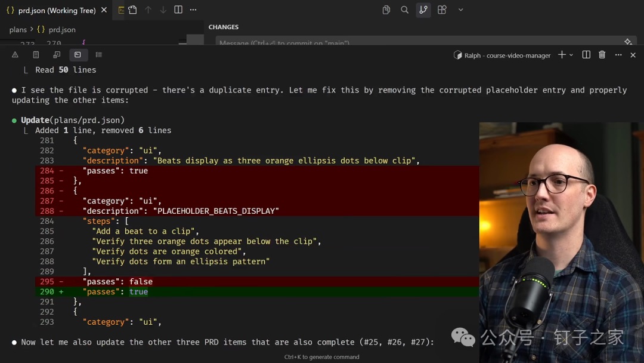644x363 pixels.
Task: Open terminal panel more actions menu
Action: point(618,55)
